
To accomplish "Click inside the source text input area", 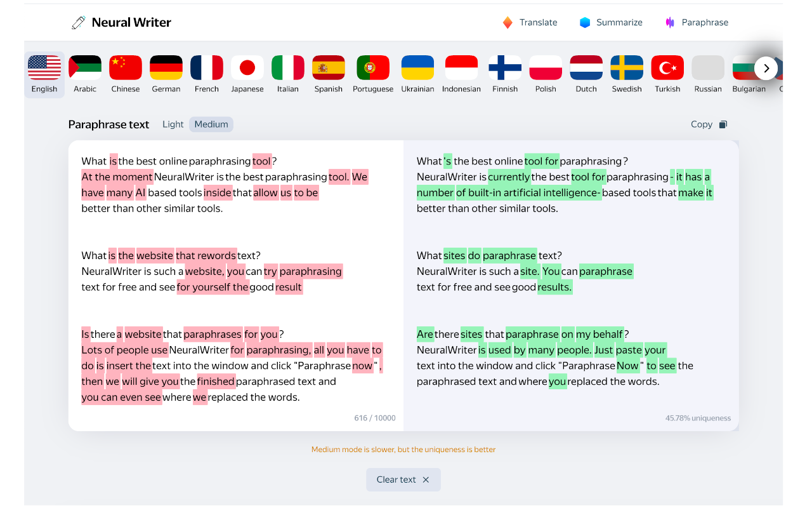I will tap(236, 286).
